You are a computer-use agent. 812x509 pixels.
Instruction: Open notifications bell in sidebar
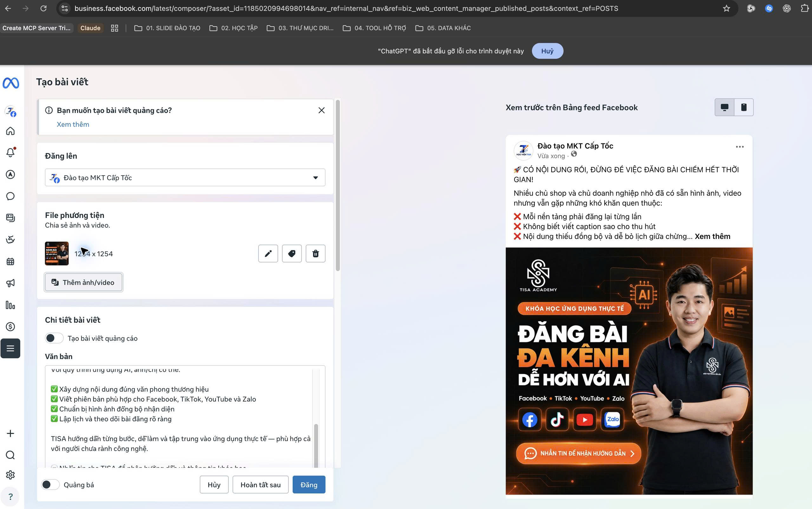tap(10, 153)
